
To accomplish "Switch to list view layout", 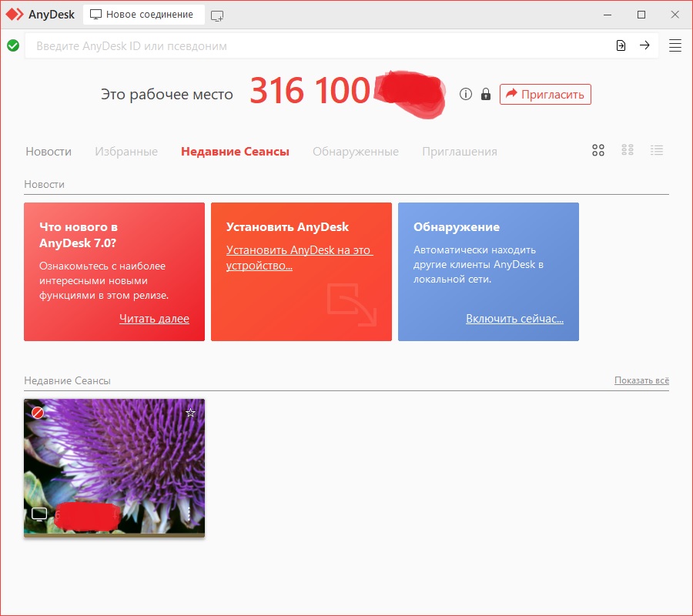I will (x=657, y=150).
